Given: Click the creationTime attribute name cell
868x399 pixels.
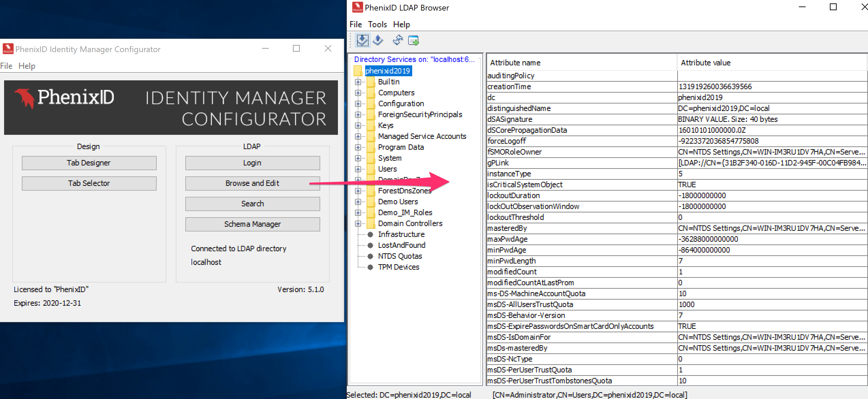Looking at the screenshot, I should point(582,86).
